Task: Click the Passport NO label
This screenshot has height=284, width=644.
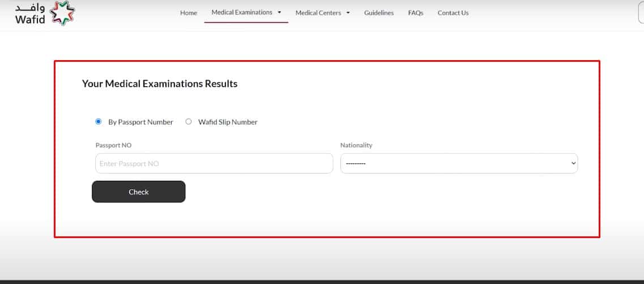Action: tap(113, 145)
